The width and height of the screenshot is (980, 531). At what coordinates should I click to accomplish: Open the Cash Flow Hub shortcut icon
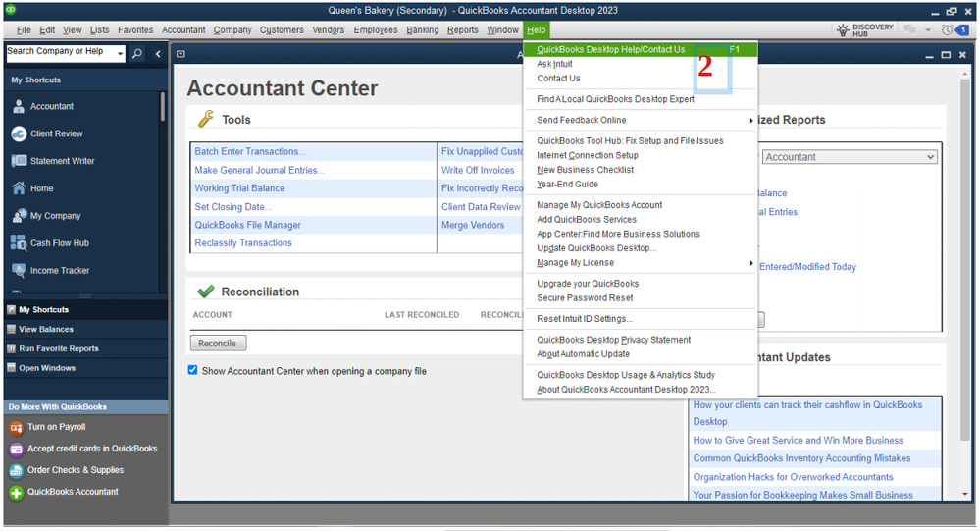(19, 242)
